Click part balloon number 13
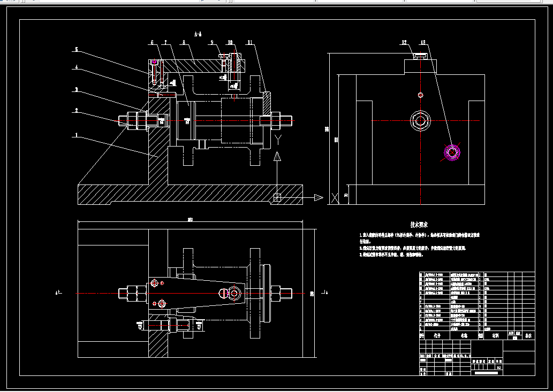 click(423, 42)
